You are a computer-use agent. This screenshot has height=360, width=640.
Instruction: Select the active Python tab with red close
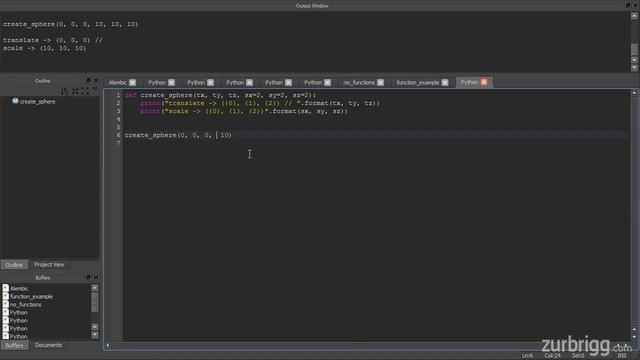pos(469,82)
